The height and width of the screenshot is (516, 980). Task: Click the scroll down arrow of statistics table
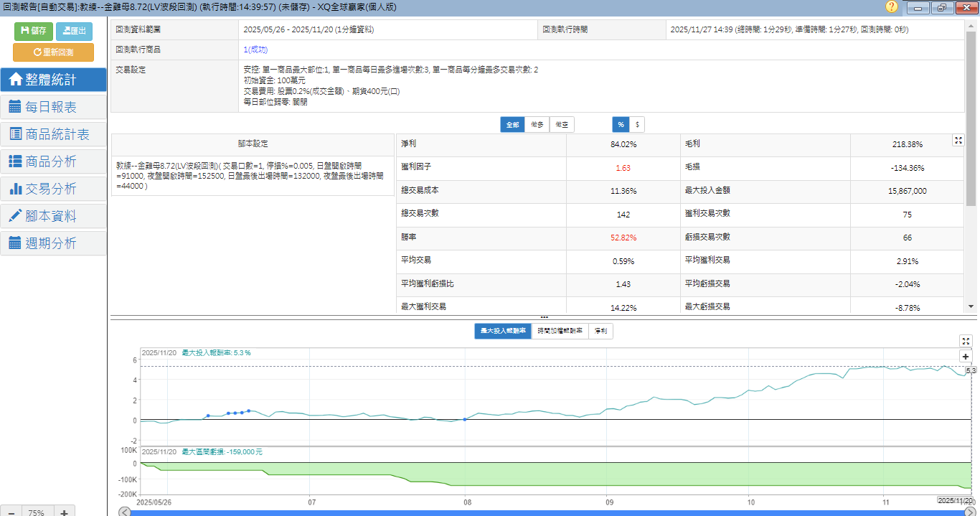pyautogui.click(x=971, y=306)
